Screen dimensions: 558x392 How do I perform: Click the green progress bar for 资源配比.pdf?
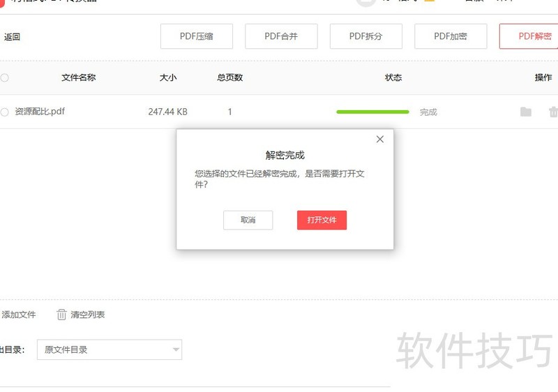point(372,112)
